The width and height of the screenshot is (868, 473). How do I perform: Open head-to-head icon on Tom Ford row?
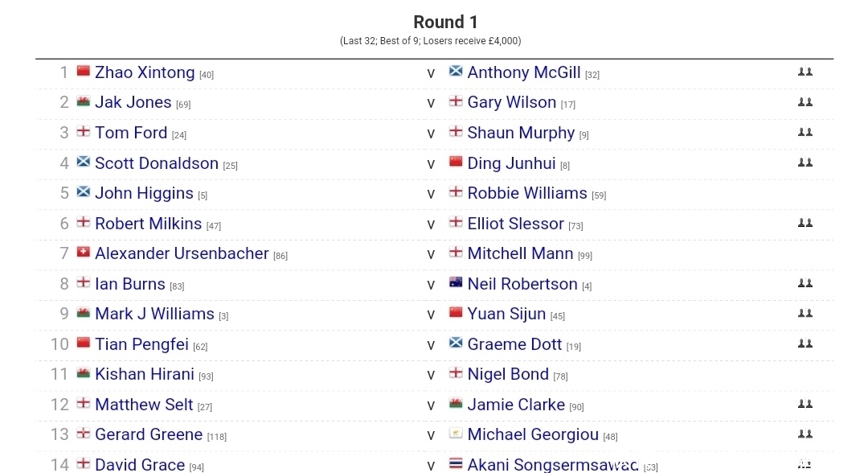click(x=805, y=133)
